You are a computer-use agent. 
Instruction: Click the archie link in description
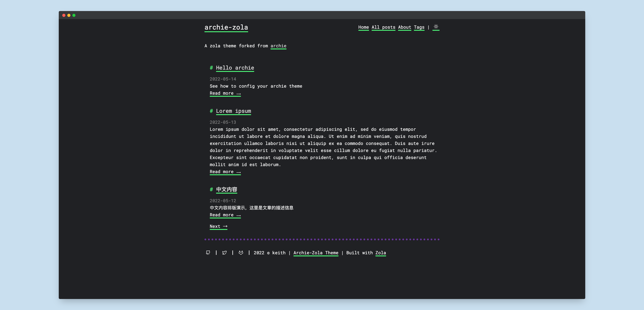pos(279,46)
